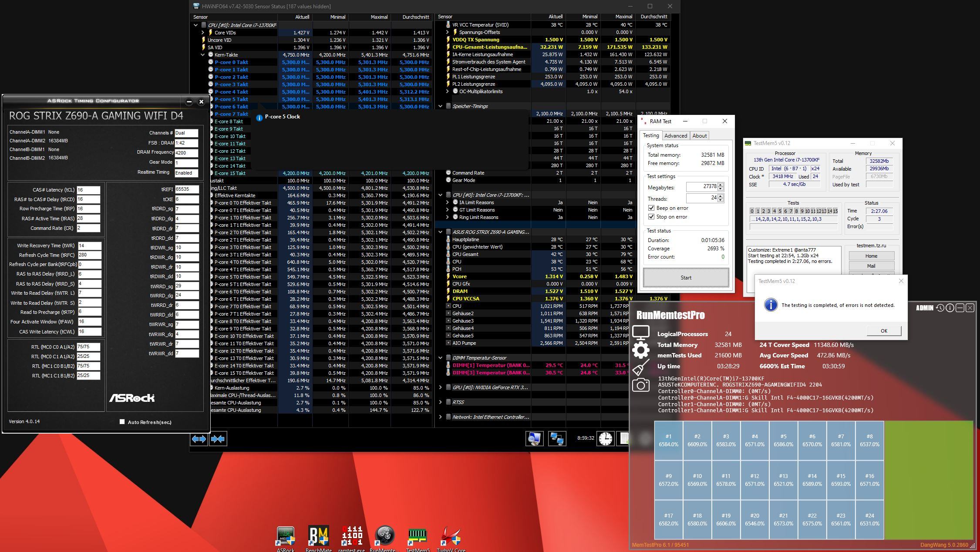Open About tab in RAM Test
This screenshot has height=552, width=980.
[x=700, y=136]
